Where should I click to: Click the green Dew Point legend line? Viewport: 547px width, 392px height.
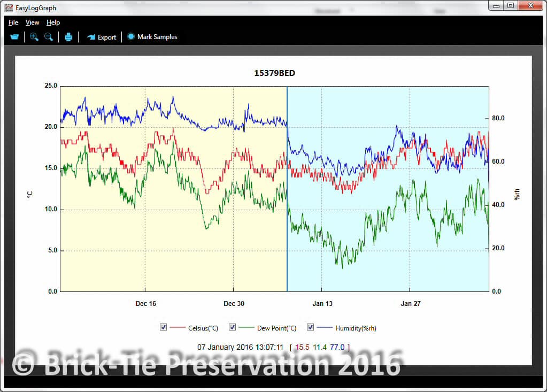point(246,327)
